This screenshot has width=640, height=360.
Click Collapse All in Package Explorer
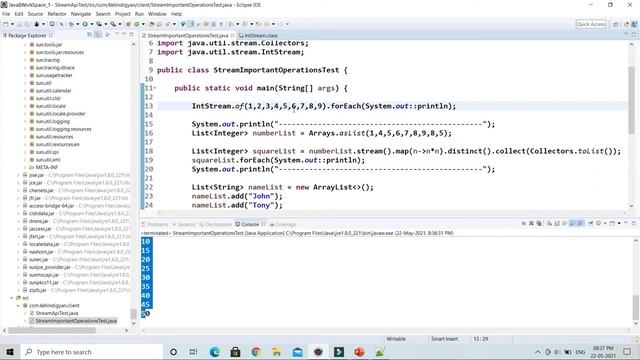pyautogui.click(x=89, y=35)
